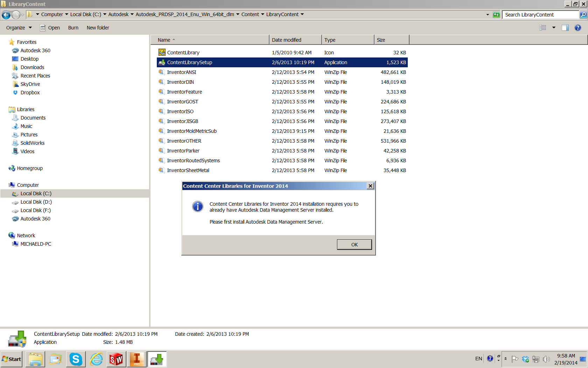Screen dimensions: 588x368
Task: Sort by the Name column
Action: tap(210, 40)
